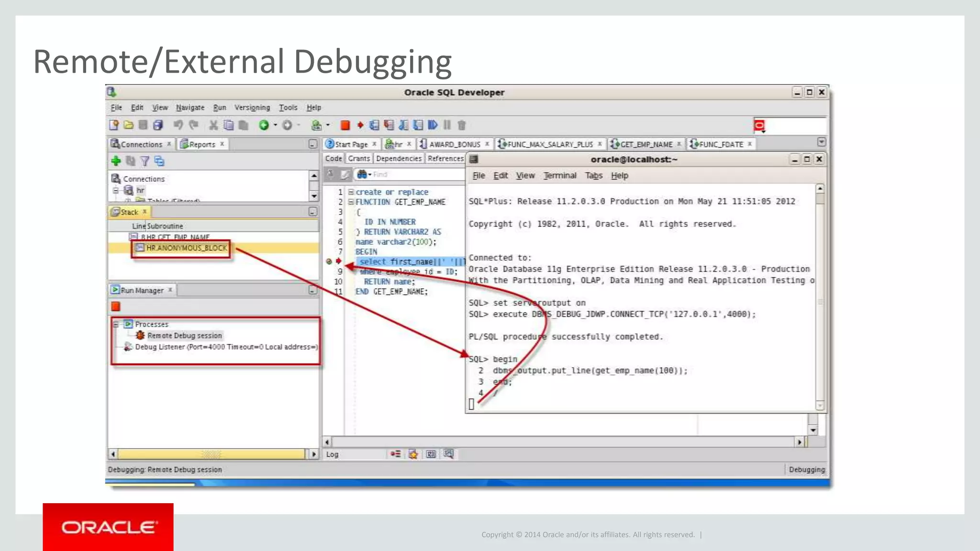
Task: Collapse the hr connection tree node
Action: [x=115, y=190]
